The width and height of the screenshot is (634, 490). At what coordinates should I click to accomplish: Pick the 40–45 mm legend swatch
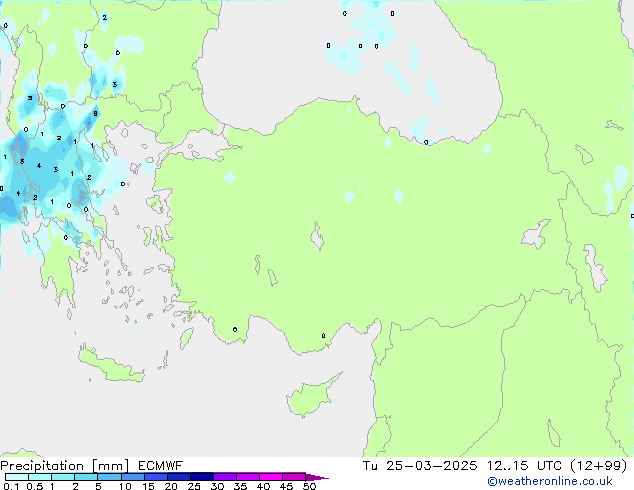point(271,477)
